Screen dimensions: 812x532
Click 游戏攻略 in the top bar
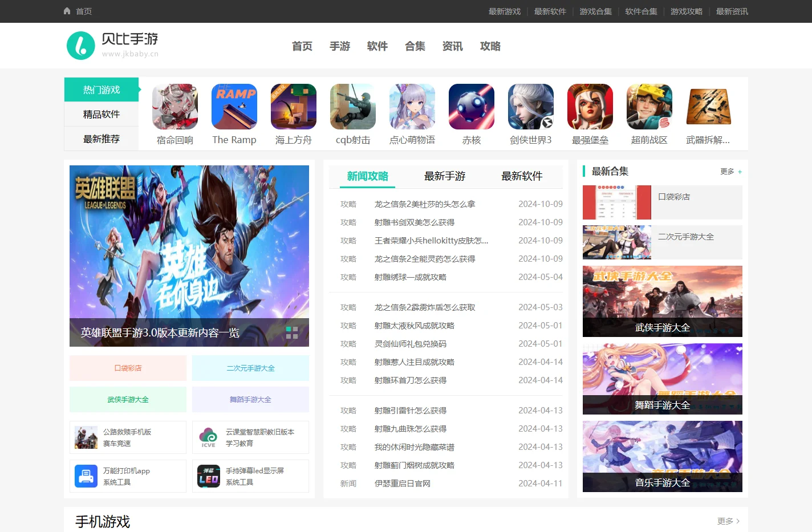pos(687,11)
